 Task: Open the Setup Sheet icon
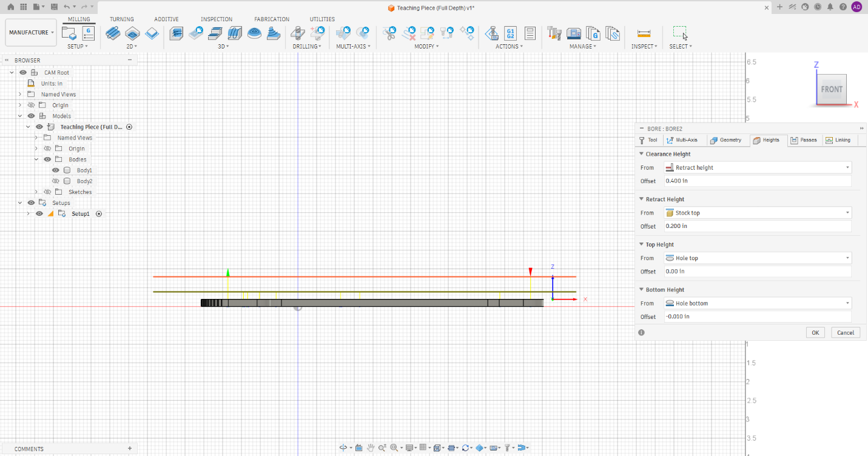click(x=530, y=33)
